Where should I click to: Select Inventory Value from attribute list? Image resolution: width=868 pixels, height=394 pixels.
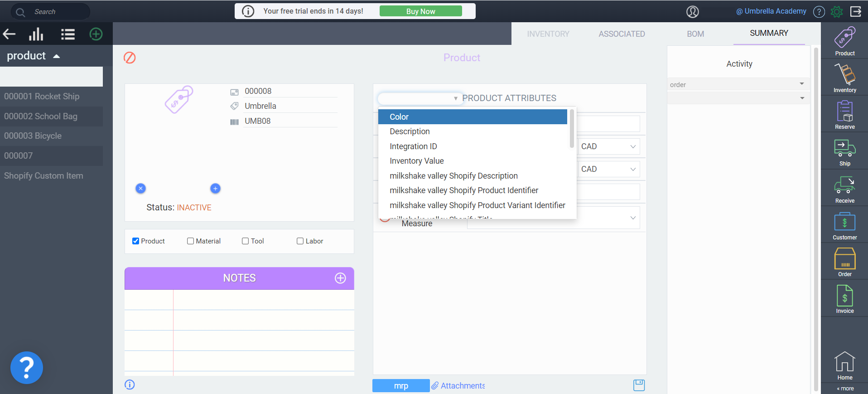[473, 161]
